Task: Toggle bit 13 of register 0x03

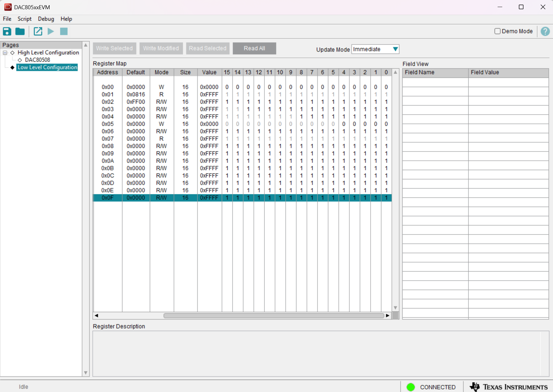Action: pos(248,109)
